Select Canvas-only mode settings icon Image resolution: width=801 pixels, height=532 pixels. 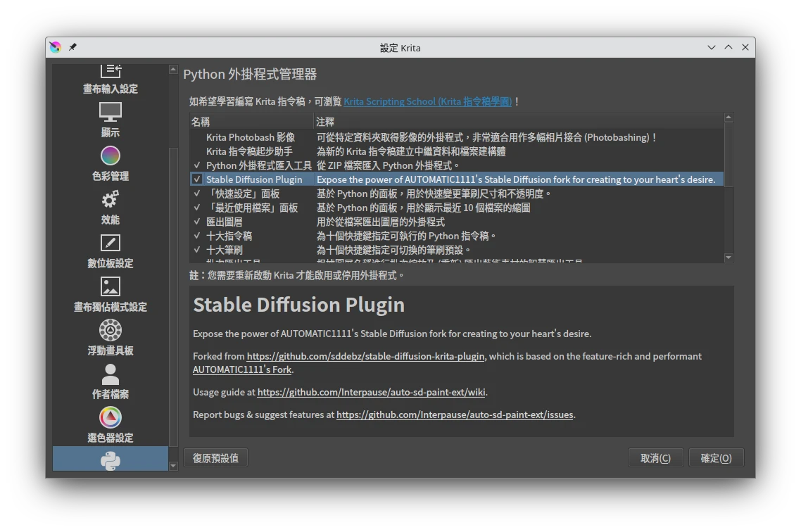(111, 287)
